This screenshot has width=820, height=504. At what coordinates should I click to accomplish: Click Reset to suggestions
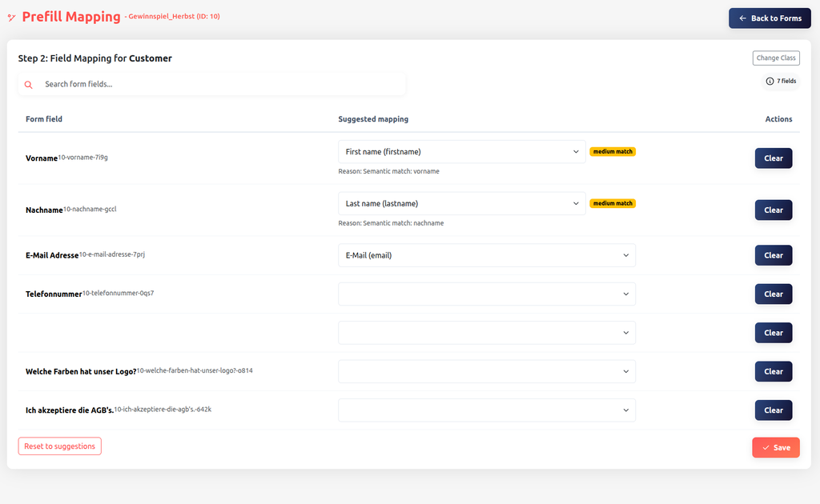pos(59,446)
